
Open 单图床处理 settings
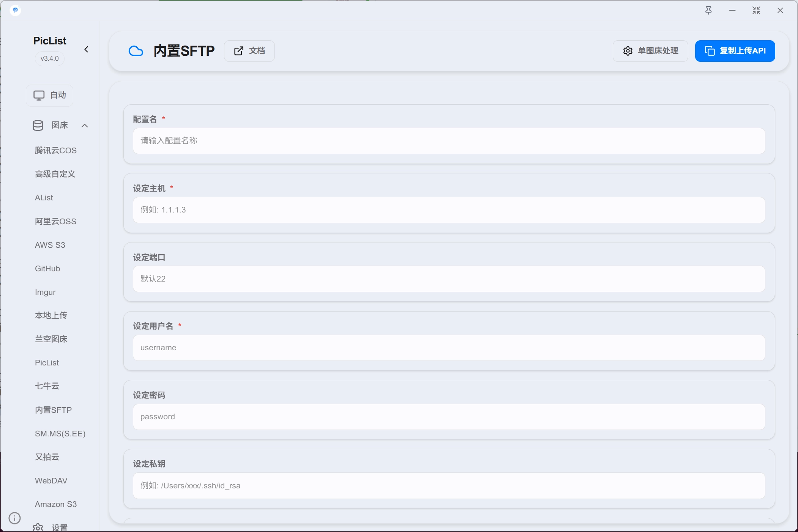pyautogui.click(x=650, y=51)
